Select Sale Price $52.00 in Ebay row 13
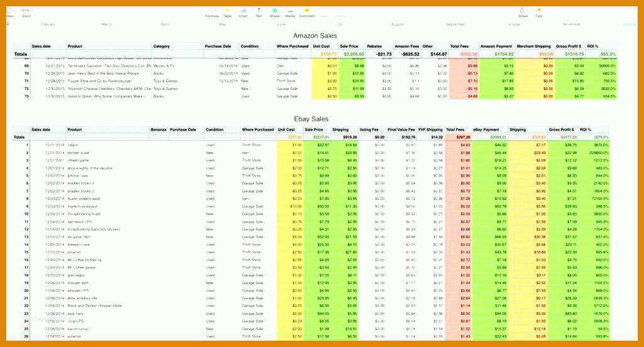 pos(323,237)
